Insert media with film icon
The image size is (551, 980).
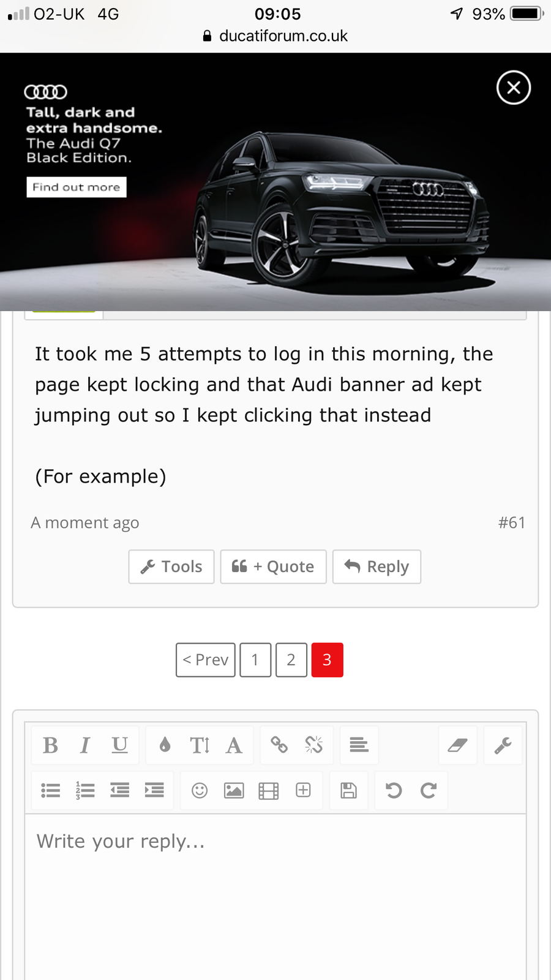tap(269, 791)
